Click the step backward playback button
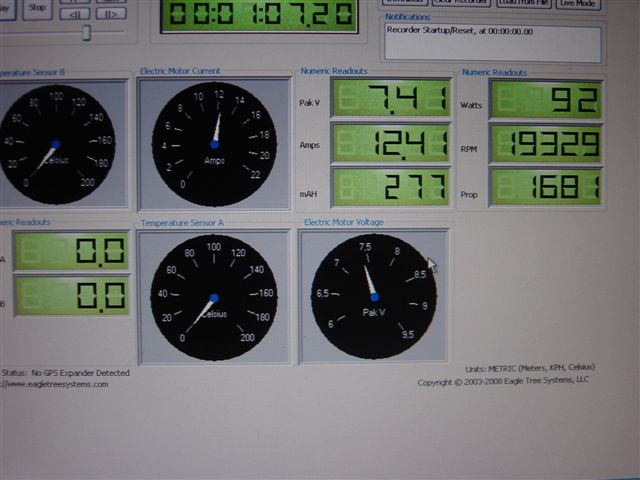Image resolution: width=640 pixels, height=480 pixels. tap(75, 14)
